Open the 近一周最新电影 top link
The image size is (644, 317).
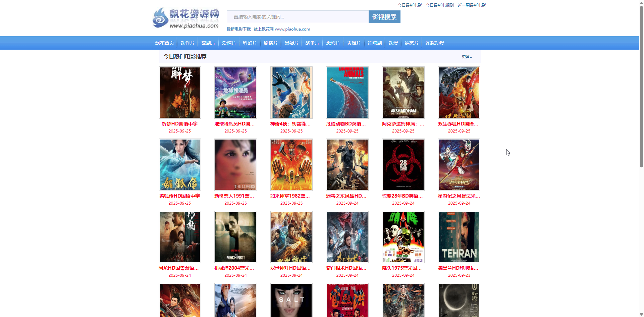tap(471, 5)
